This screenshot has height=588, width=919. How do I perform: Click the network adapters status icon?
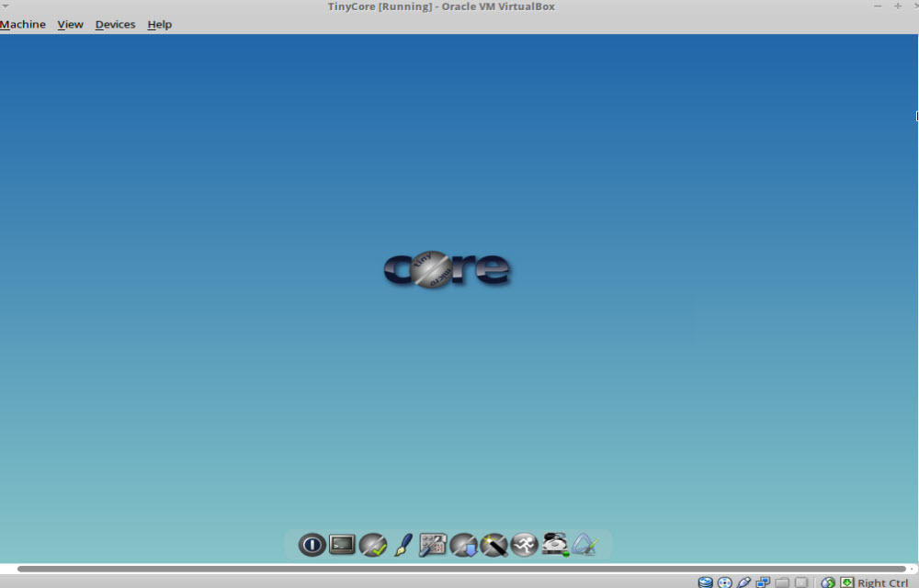point(763,582)
